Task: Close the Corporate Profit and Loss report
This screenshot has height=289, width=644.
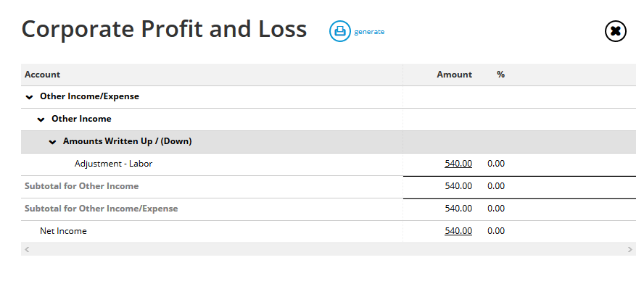Action: click(615, 31)
